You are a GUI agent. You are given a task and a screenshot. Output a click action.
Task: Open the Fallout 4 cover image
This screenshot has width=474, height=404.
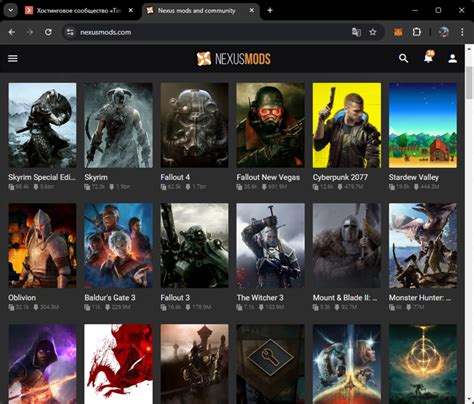coord(194,125)
